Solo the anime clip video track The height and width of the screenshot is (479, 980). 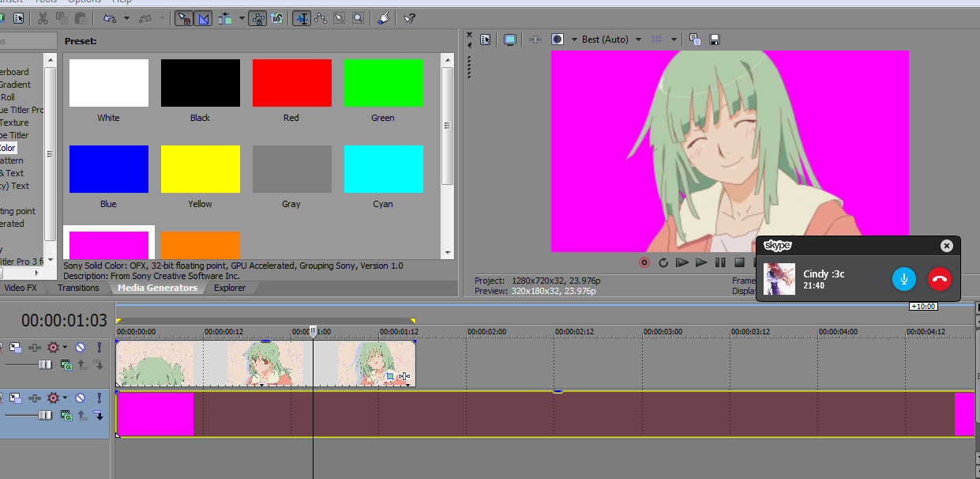(99, 347)
